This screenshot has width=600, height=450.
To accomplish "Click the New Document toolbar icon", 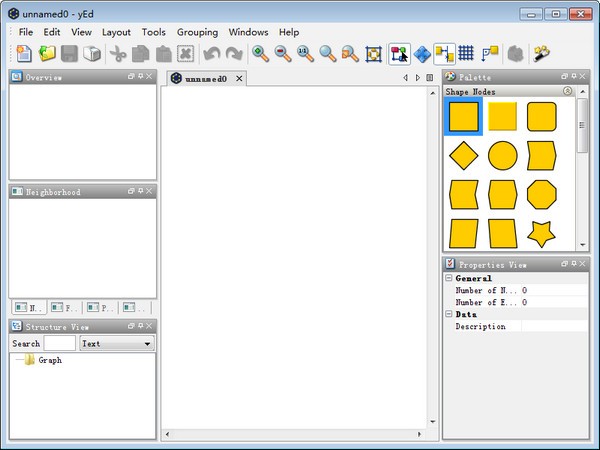I will pos(24,54).
